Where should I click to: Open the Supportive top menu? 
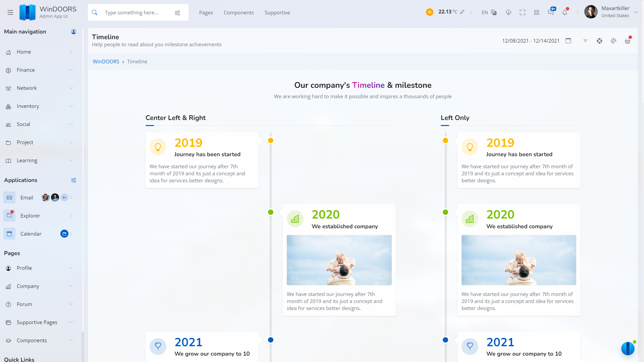[277, 13]
